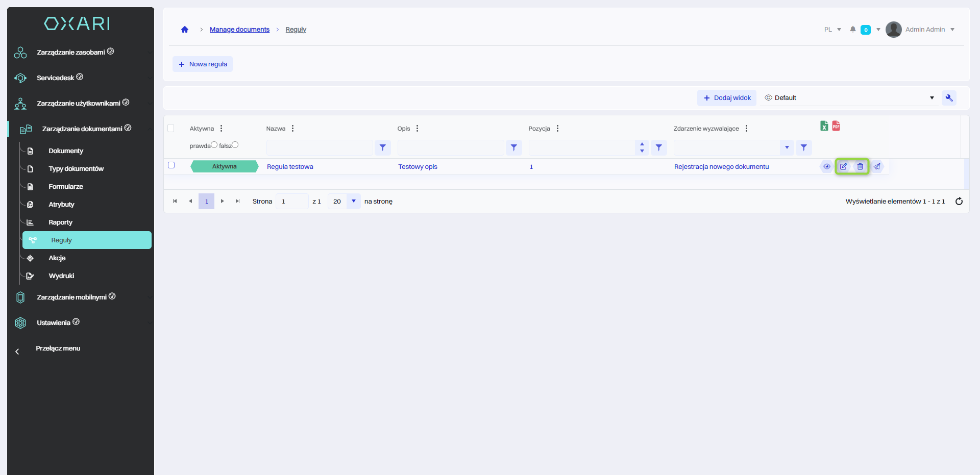This screenshot has width=980, height=475.
Task: Open the items per page dropdown
Action: [x=353, y=202]
